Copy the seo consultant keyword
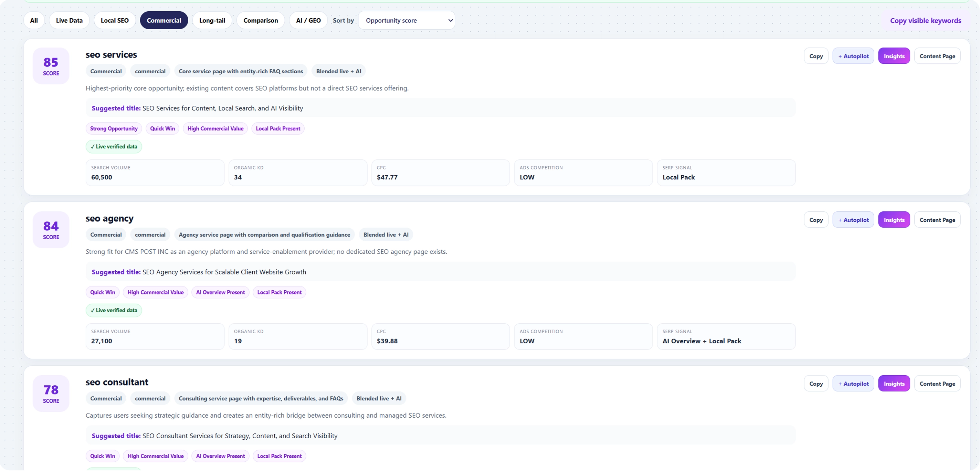This screenshot has width=980, height=471. pos(816,384)
